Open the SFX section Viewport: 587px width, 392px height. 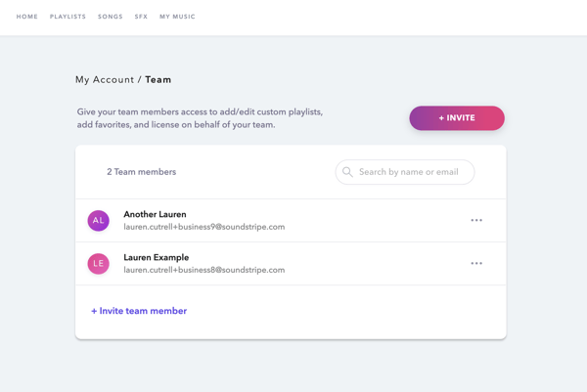pos(141,17)
